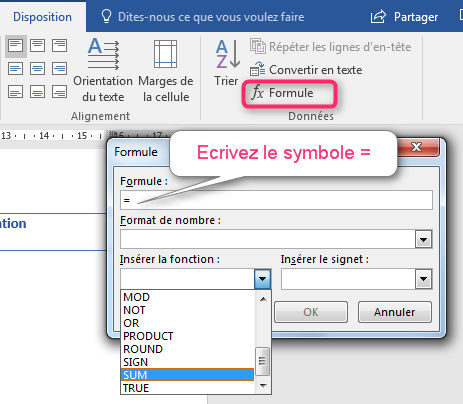Click the Trier sort icon

tap(227, 63)
